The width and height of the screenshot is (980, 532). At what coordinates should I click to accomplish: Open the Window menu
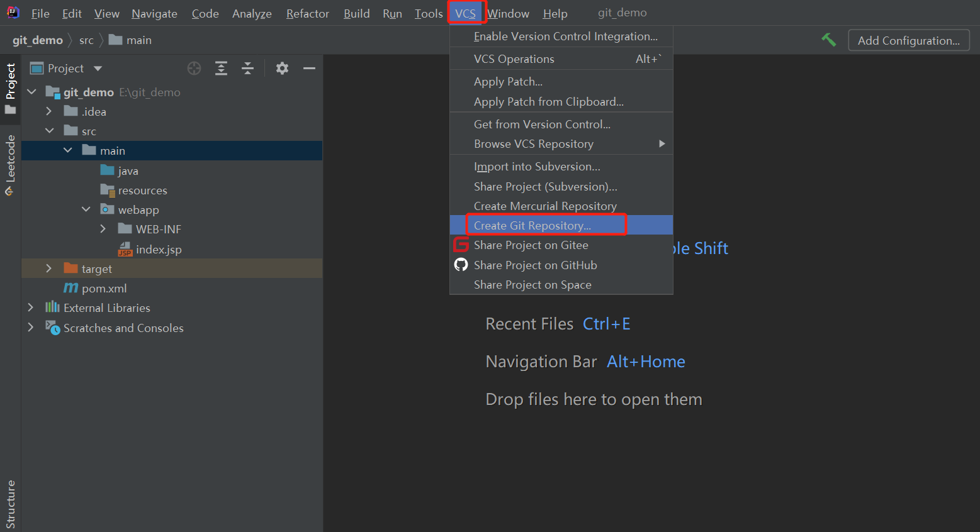pyautogui.click(x=508, y=13)
